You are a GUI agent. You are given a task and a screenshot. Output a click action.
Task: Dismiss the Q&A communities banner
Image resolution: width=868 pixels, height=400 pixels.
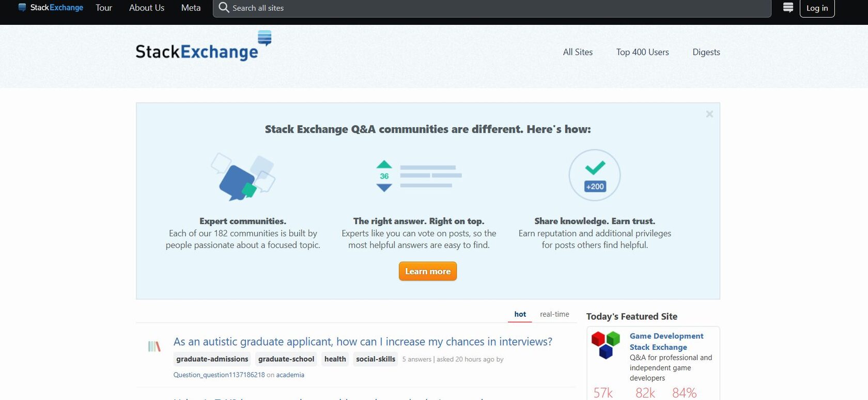[709, 114]
